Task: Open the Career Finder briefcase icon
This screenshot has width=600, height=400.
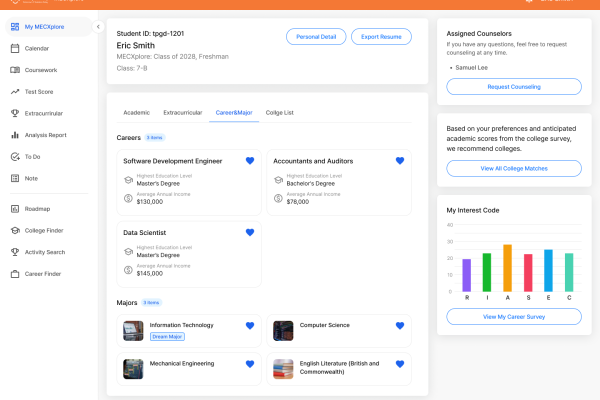Action: [x=15, y=274]
